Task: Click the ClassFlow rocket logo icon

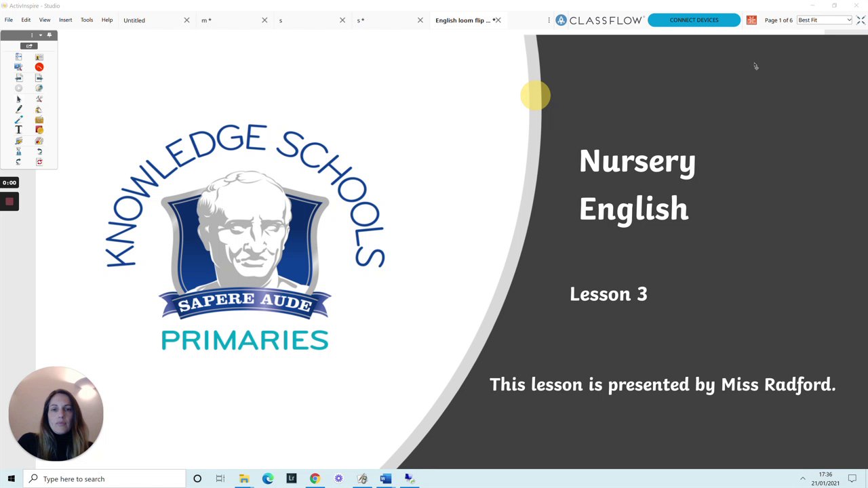Action: pos(561,20)
